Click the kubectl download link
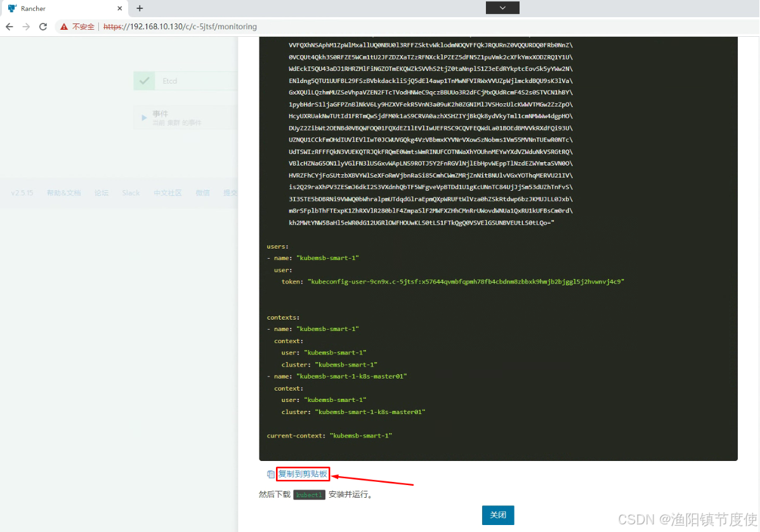The image size is (760, 532). 309,495
